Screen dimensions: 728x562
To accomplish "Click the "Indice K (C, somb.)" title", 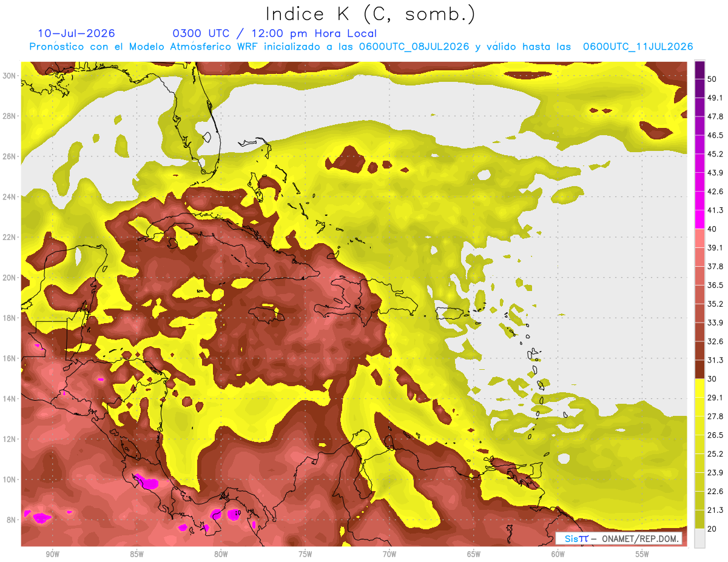I will point(370,13).
